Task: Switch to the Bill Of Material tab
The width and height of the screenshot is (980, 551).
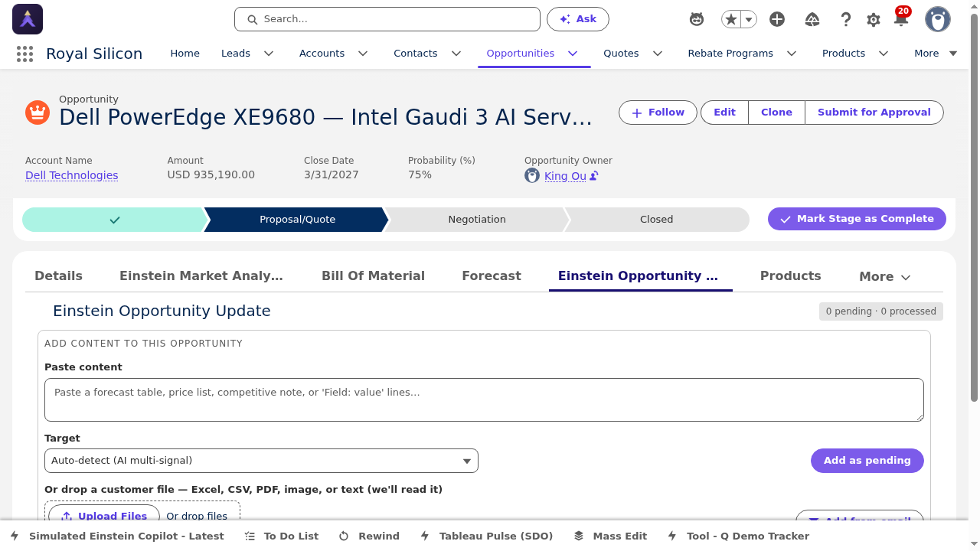Action: 373,276
